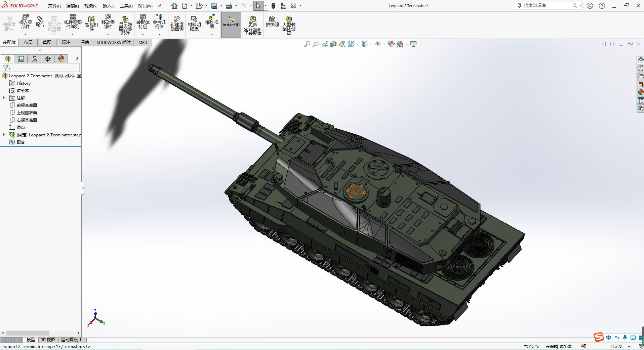Image resolution: width=644 pixels, height=350 pixels.
Task: Open Assembly Features dropdown arrow
Action: [x=143, y=34]
